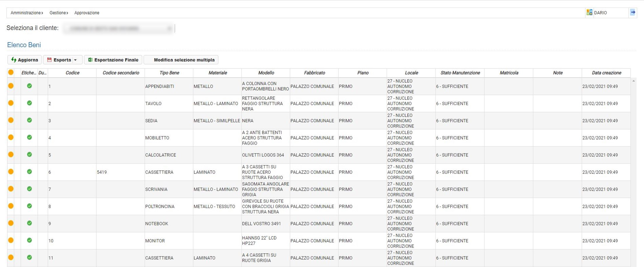
Task: Click Modifica selezione multipla button
Action: click(x=181, y=60)
